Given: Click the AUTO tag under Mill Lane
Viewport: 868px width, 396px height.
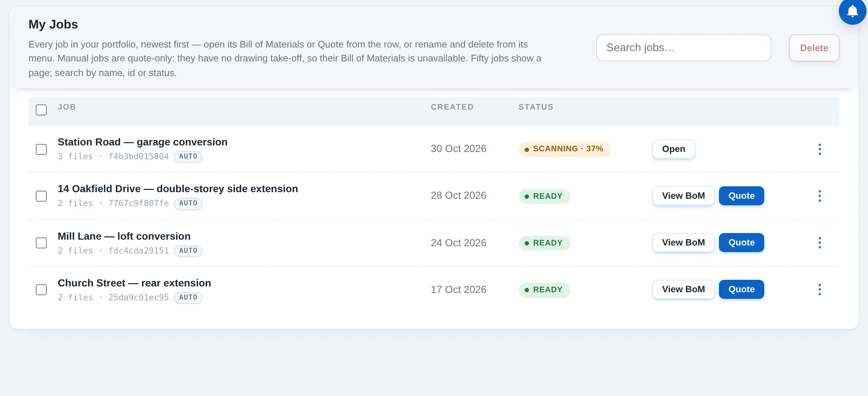Looking at the screenshot, I should click(188, 251).
